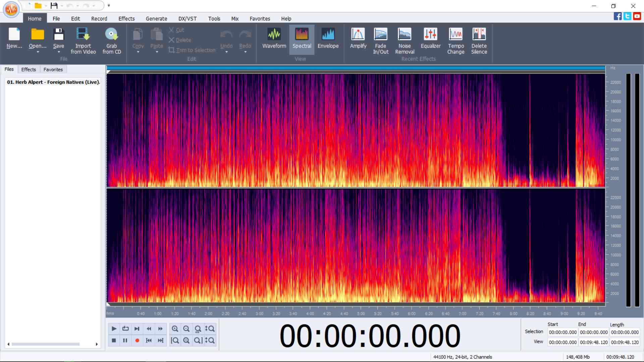The image size is (644, 362).
Task: Click the Play button
Action: coord(114,329)
